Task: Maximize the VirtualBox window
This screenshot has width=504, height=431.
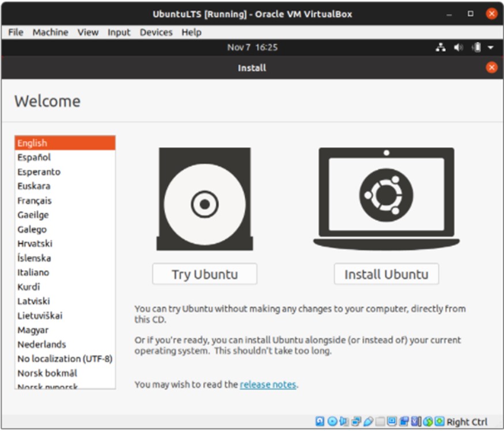Action: click(x=470, y=13)
